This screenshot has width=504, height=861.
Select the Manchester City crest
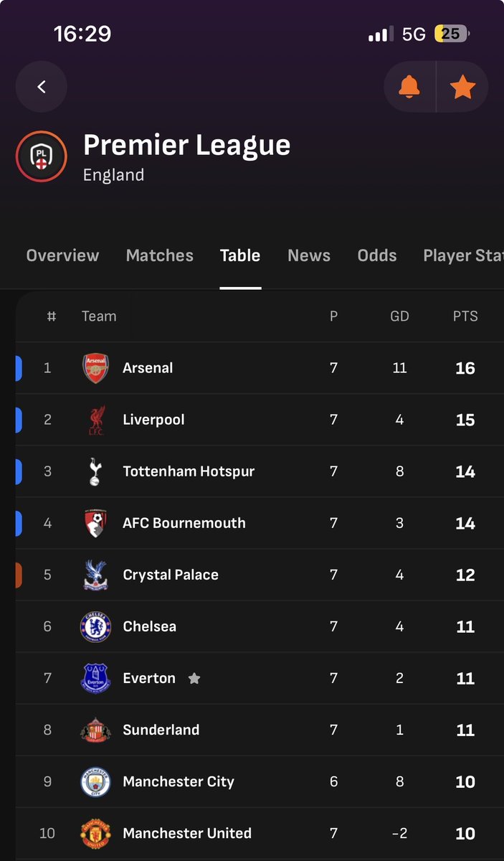95,781
